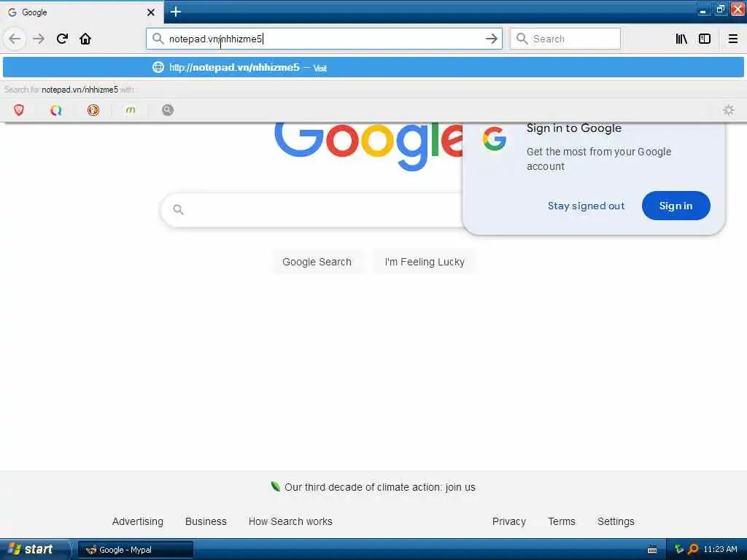This screenshot has width=747, height=560.
Task: Click the magnifier icon in the Search box
Action: pos(522,39)
